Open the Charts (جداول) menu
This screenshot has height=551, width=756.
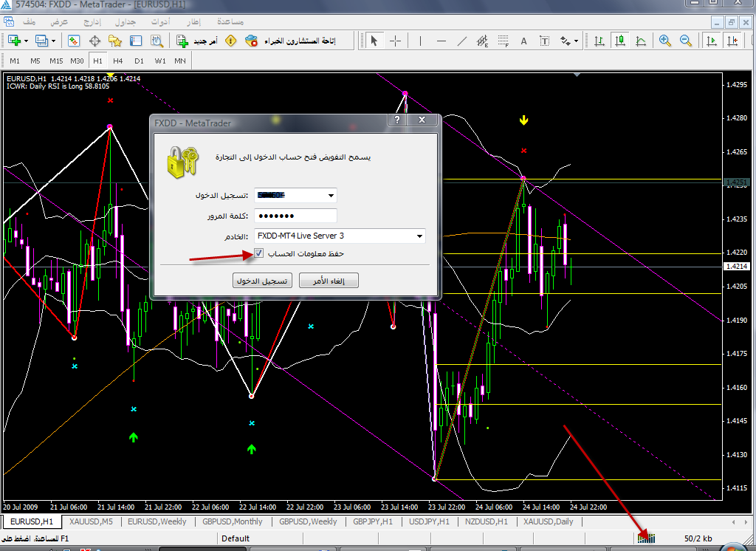pos(125,21)
